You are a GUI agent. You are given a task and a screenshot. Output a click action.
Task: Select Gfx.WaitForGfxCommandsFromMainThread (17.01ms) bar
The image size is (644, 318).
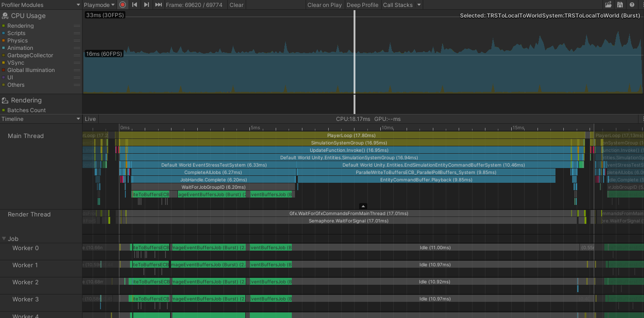pyautogui.click(x=349, y=214)
